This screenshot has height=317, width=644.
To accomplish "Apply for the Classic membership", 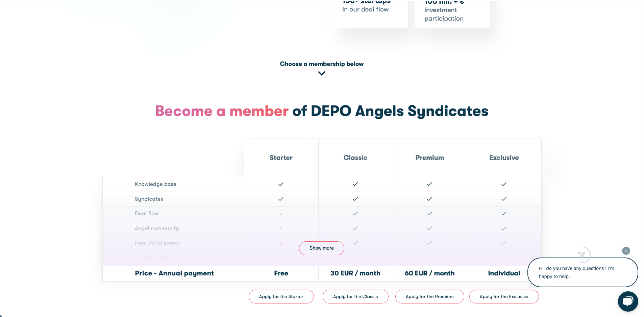I will point(355,296).
